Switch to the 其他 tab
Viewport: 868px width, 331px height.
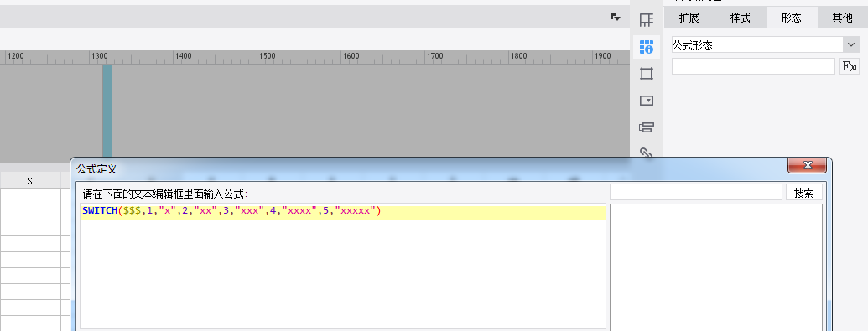point(842,18)
